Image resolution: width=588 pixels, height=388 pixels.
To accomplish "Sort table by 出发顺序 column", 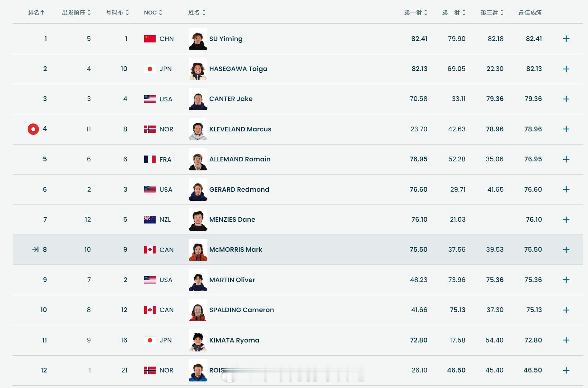I will tap(76, 12).
